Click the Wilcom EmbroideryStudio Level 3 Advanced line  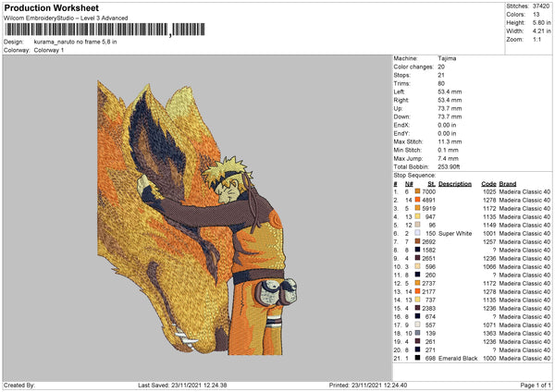pos(66,18)
